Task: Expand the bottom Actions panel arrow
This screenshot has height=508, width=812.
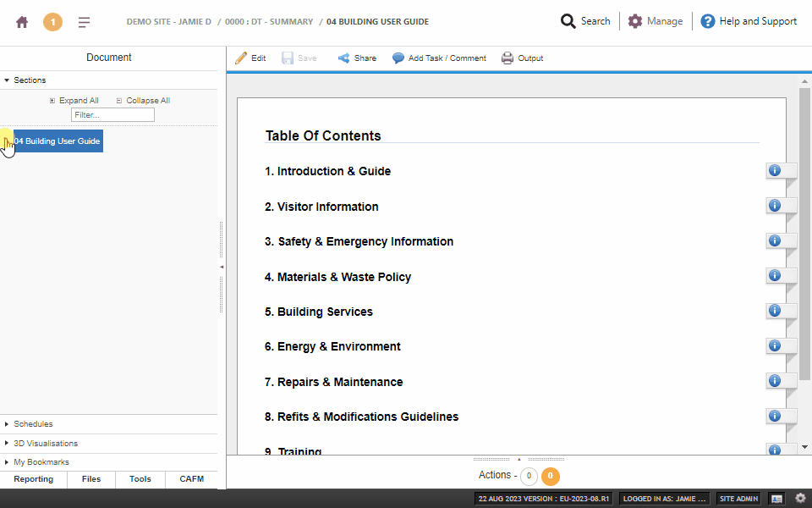Action: (518, 459)
